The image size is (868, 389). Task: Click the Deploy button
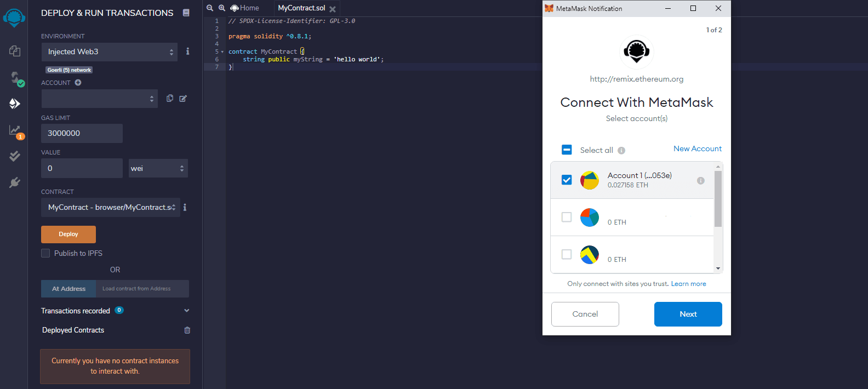pyautogui.click(x=68, y=234)
